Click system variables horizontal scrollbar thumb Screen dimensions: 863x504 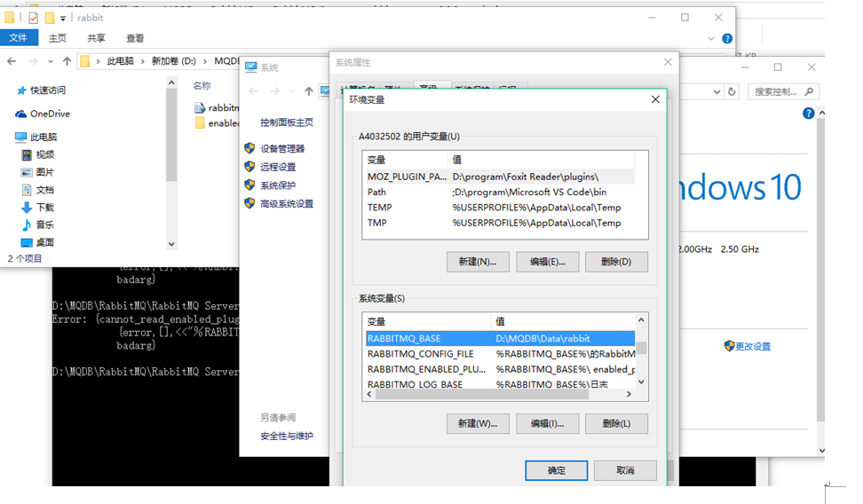point(483,394)
